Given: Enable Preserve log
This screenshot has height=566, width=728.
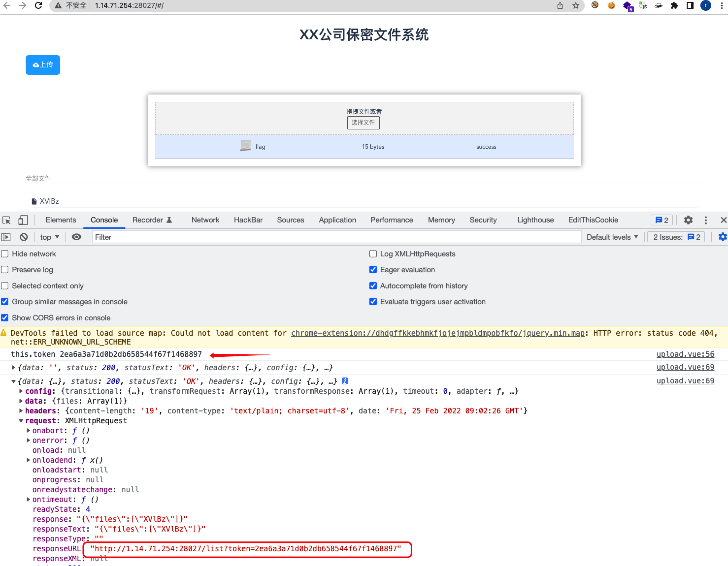Looking at the screenshot, I should [x=5, y=269].
